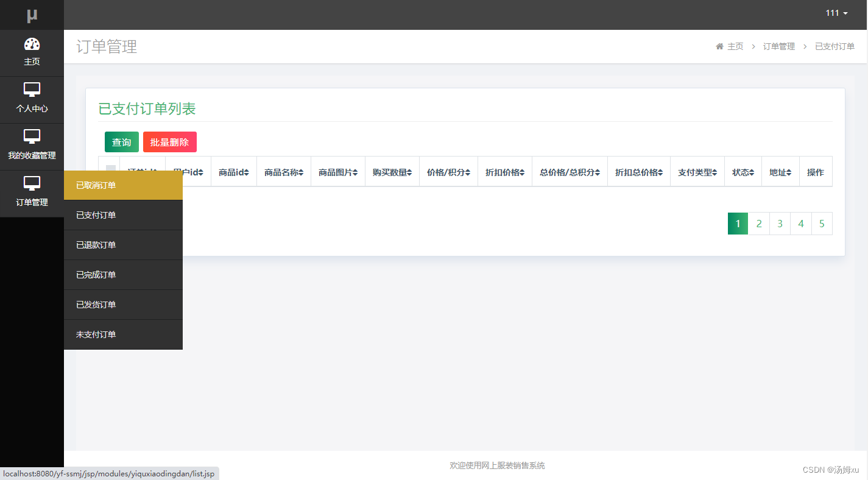Screen dimensions: 868x480
Task: Open the 主页 dashboard icon in the sidebar
Action: tap(32, 44)
